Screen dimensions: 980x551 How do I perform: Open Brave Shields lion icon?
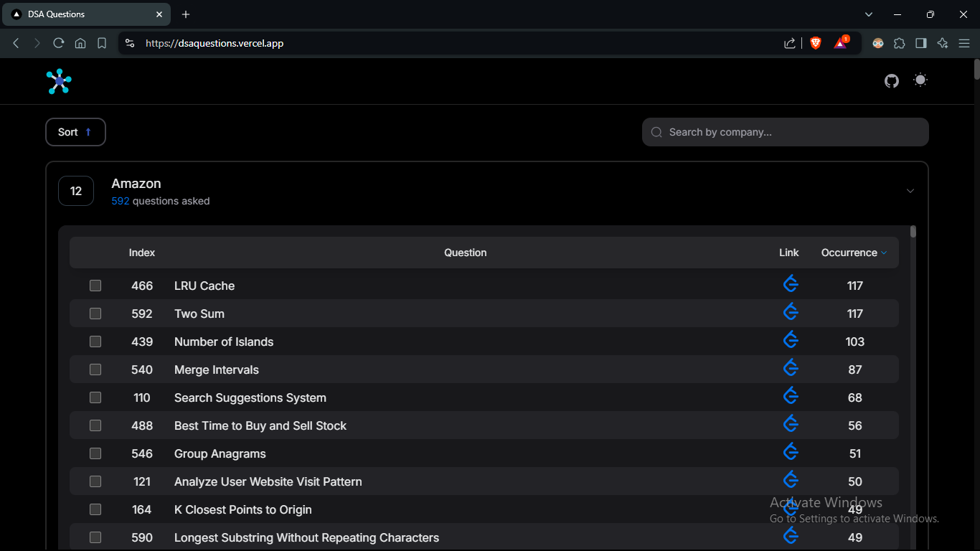(x=815, y=43)
